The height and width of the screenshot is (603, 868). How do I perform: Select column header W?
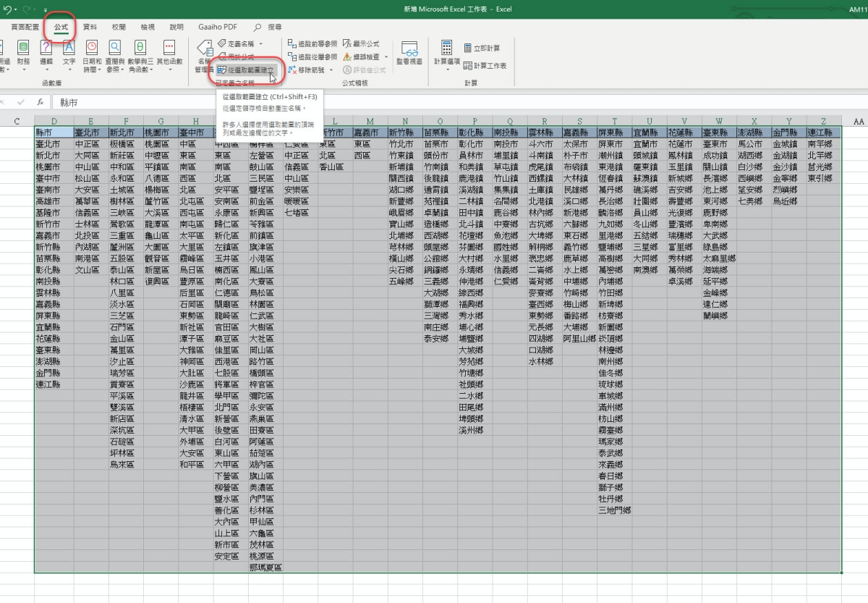click(x=718, y=121)
